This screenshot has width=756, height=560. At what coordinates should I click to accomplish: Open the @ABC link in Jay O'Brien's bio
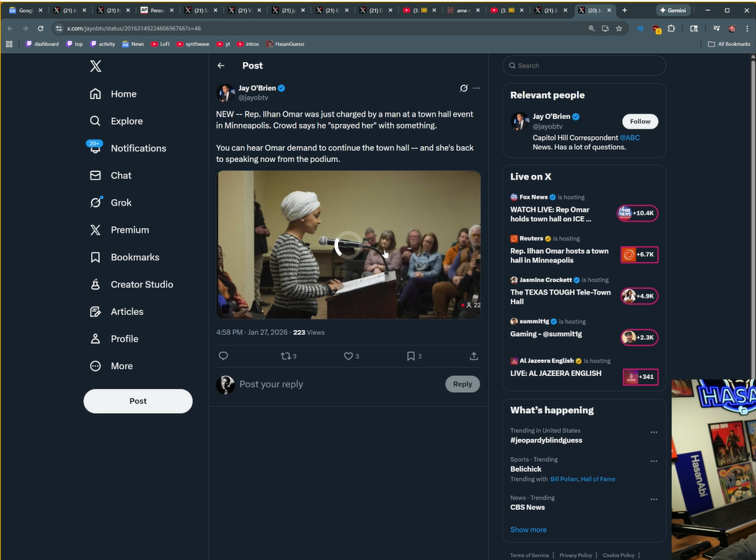click(630, 138)
